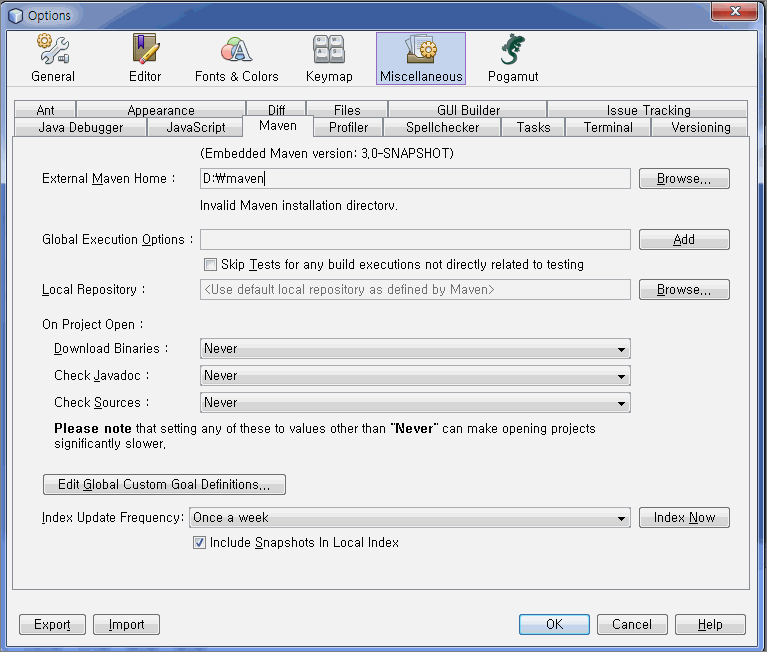Image resolution: width=767 pixels, height=652 pixels.
Task: Enable Skip Tests for build executions
Action: click(210, 265)
